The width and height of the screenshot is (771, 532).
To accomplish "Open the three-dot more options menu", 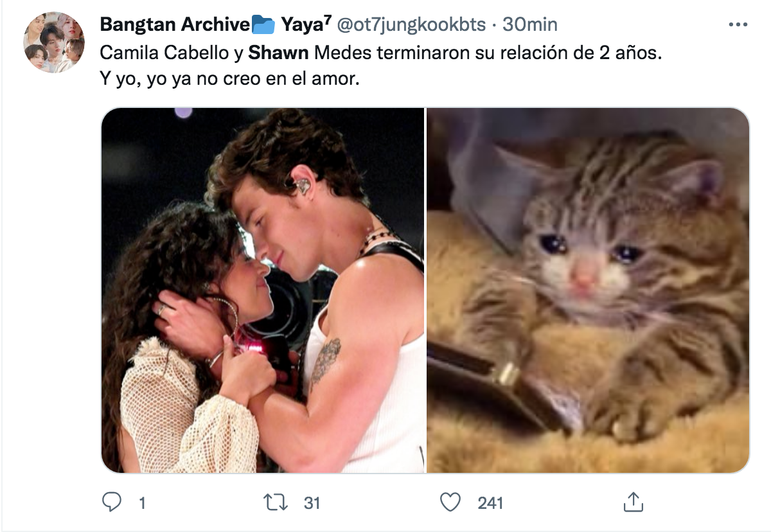I will pos(739,25).
